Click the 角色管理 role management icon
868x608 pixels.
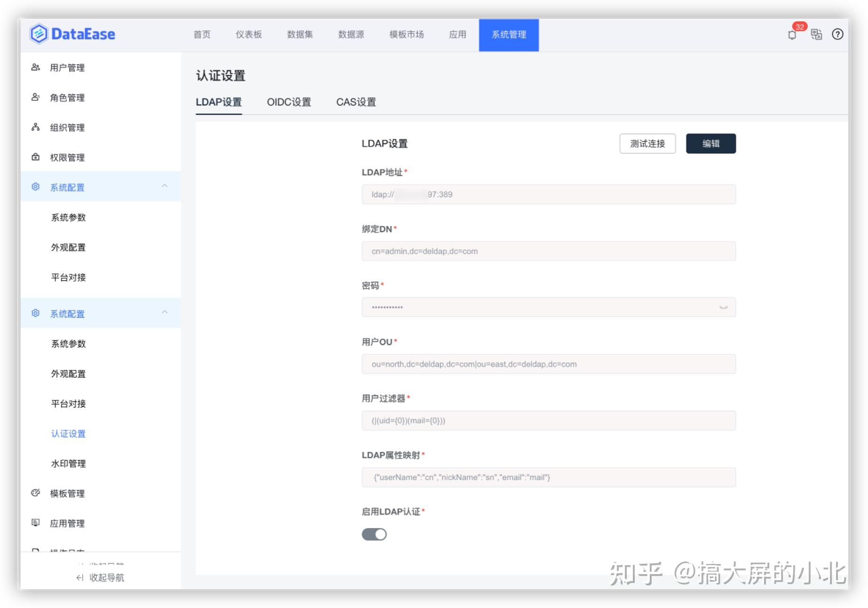click(35, 97)
